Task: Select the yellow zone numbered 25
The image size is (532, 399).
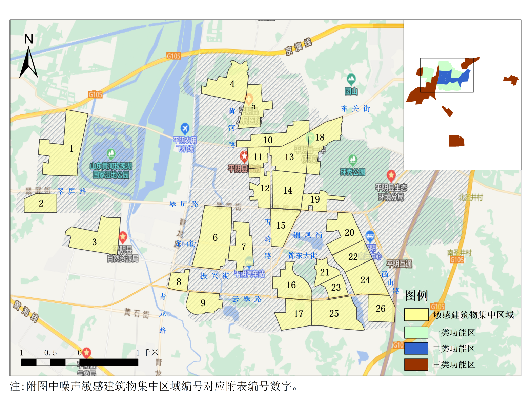Action: [334, 314]
